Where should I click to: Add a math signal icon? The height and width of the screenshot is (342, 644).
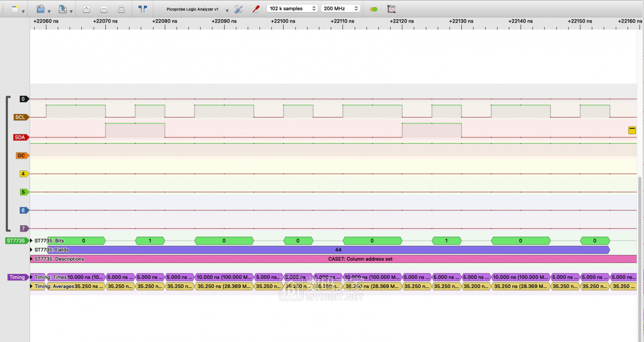[x=391, y=9]
